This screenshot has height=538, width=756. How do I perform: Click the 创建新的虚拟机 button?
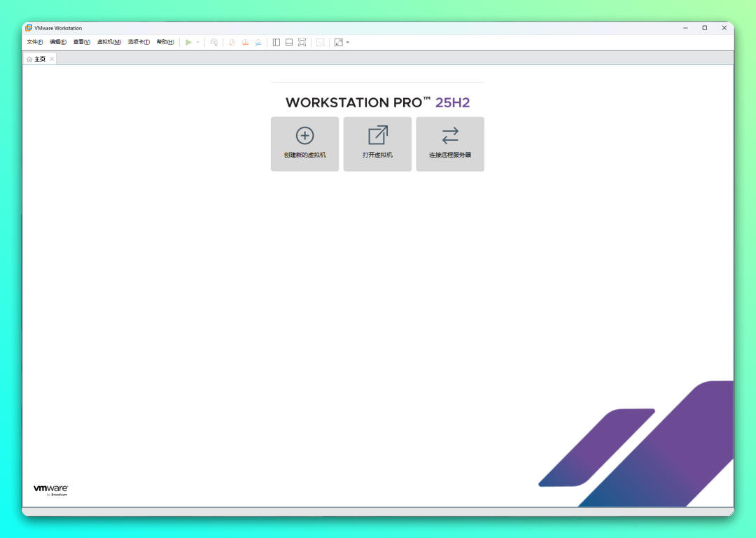point(304,144)
